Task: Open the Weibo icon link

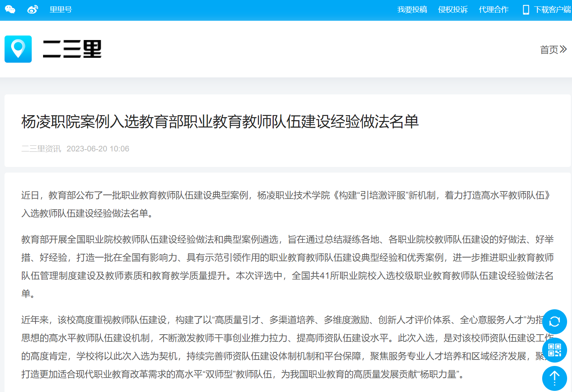Action: 33,10
